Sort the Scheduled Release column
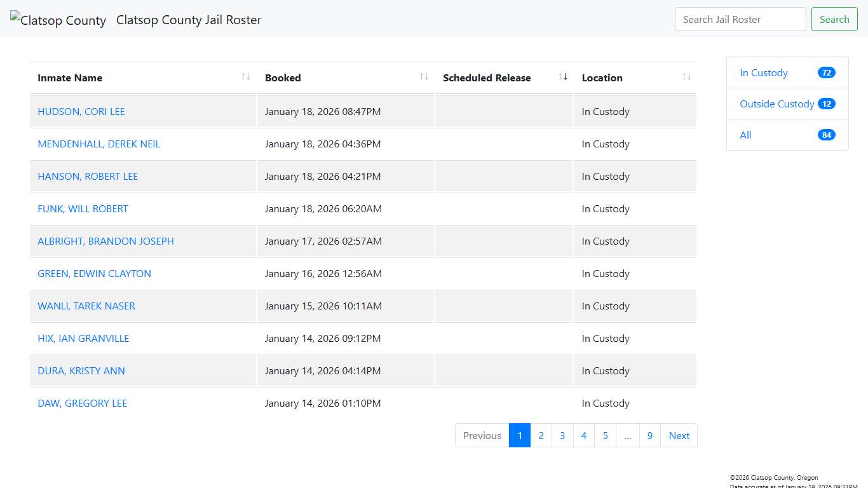 tap(562, 77)
